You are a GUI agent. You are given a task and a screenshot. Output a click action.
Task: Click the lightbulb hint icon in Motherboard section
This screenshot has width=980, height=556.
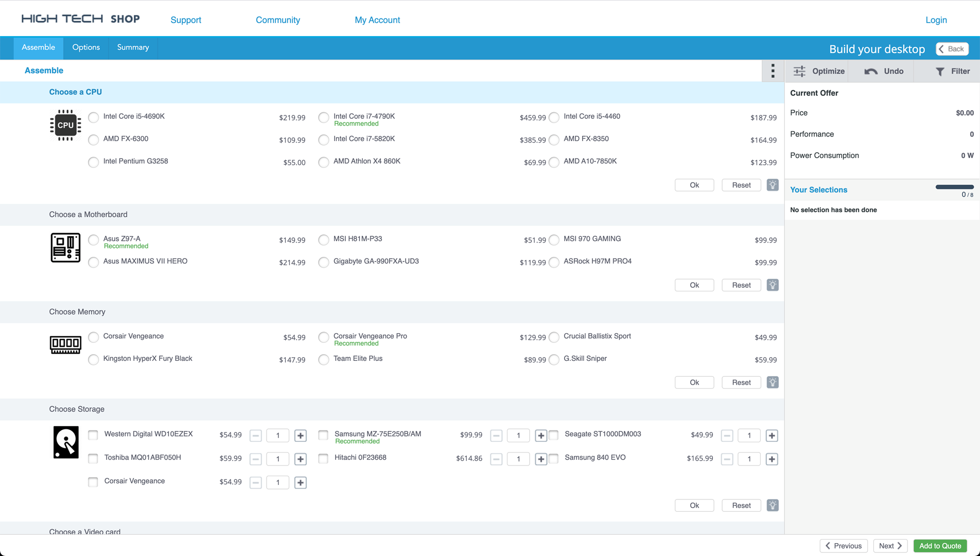coord(773,285)
